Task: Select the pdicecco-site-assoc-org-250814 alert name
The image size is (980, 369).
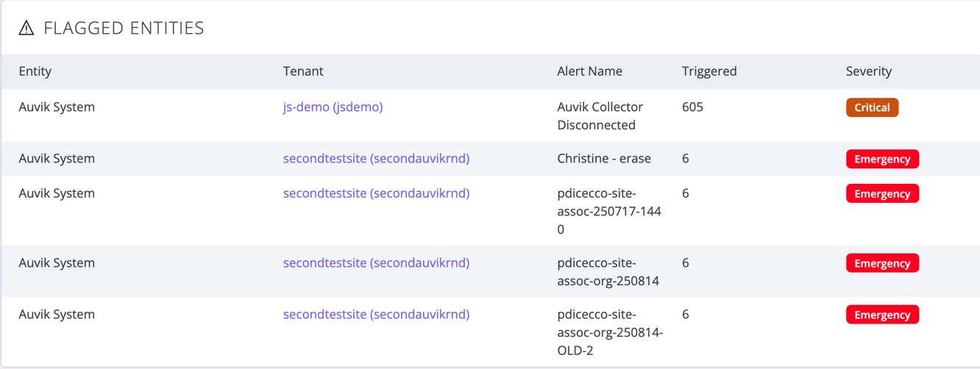Action: coord(608,272)
